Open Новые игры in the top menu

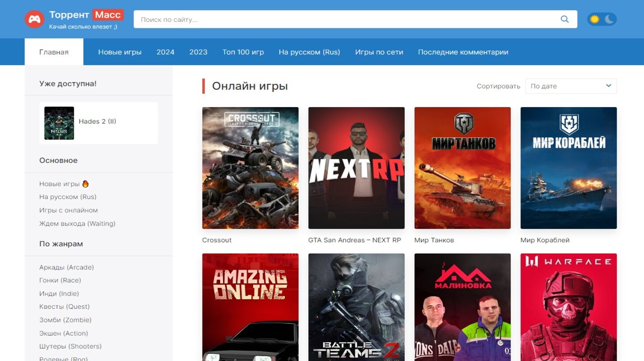coord(120,52)
